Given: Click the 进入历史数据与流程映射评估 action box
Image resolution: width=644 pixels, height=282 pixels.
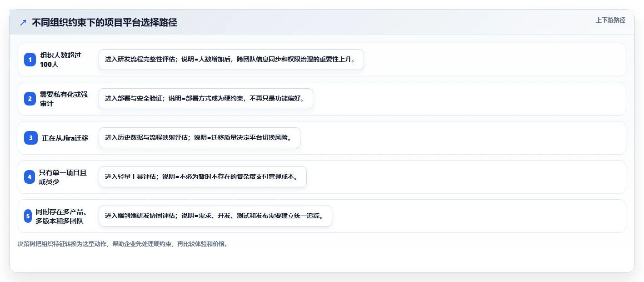Looking at the screenshot, I should point(200,138).
